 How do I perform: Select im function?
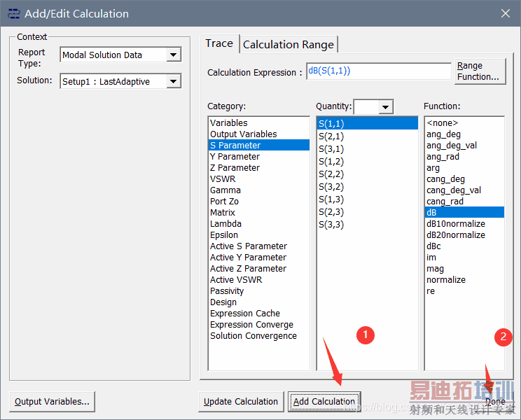click(x=464, y=258)
